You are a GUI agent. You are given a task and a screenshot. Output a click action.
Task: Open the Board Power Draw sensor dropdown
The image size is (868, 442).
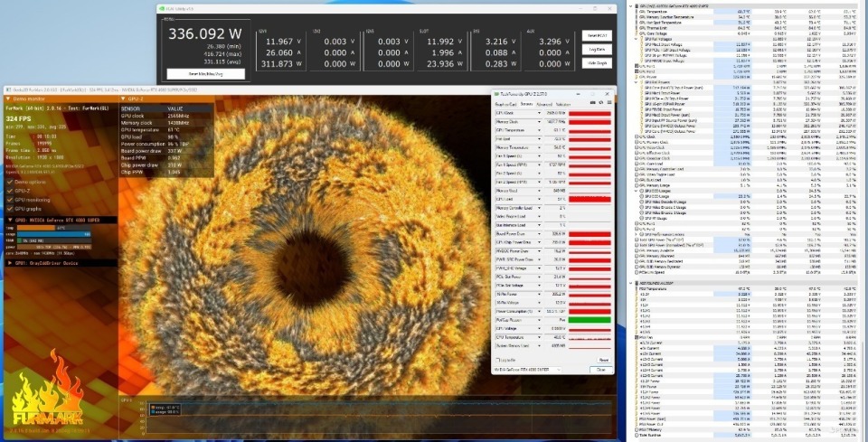(538, 233)
